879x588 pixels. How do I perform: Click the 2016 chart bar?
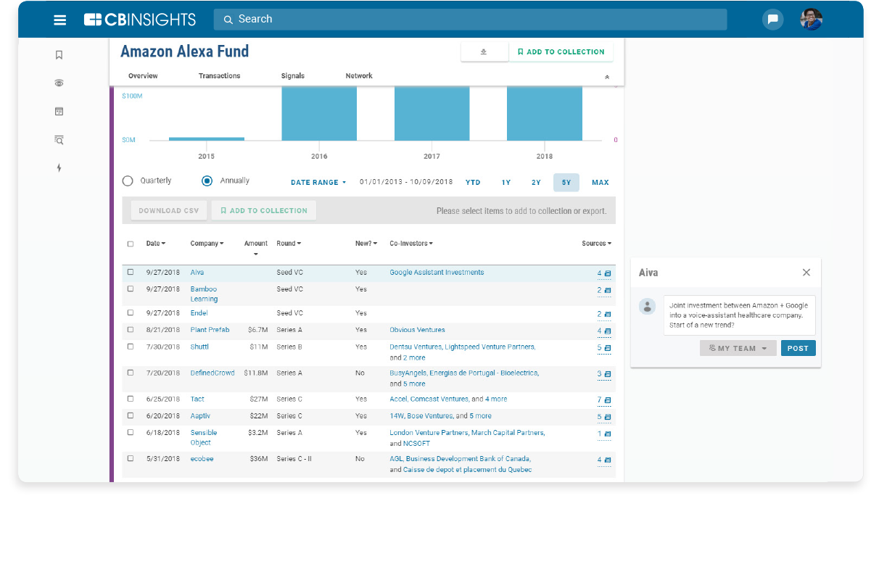[x=319, y=114]
